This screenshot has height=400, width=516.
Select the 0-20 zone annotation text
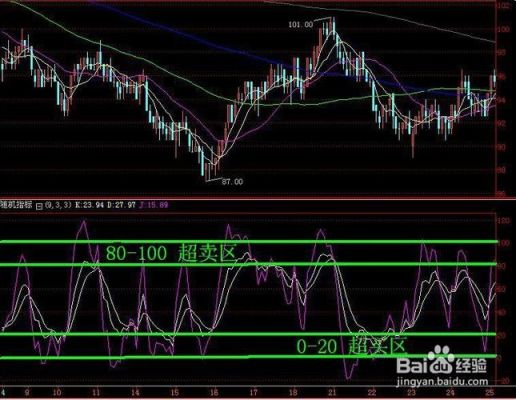pos(352,346)
